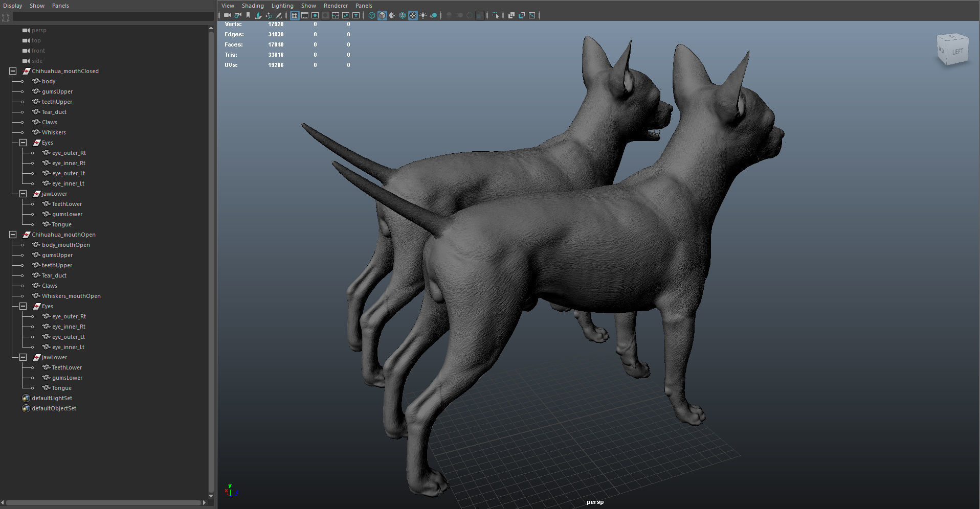Click the Chihuahua_mouthClosed transform icon
Viewport: 980px width, 509px height.
[26, 71]
